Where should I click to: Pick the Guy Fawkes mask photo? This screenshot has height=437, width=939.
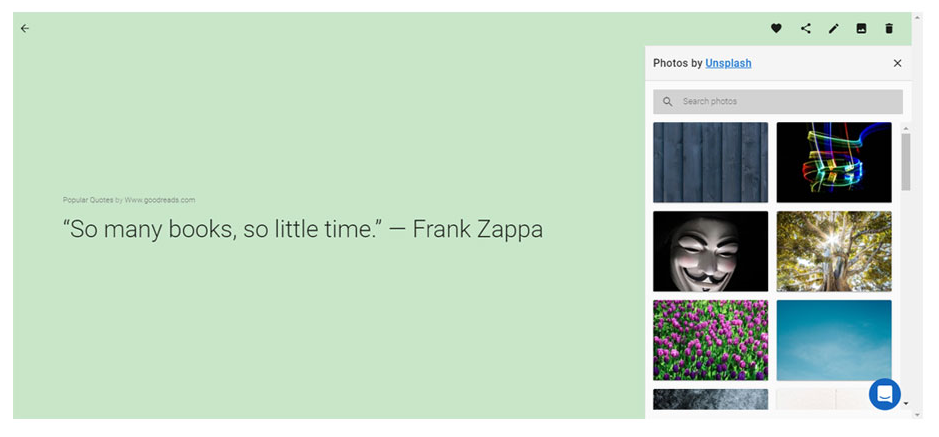[710, 251]
